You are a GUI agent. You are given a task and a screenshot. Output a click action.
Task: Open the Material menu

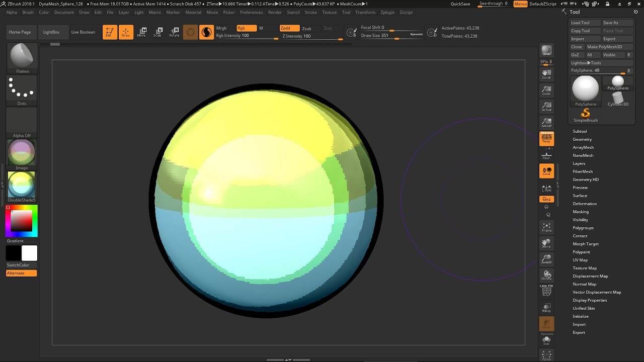tap(193, 12)
